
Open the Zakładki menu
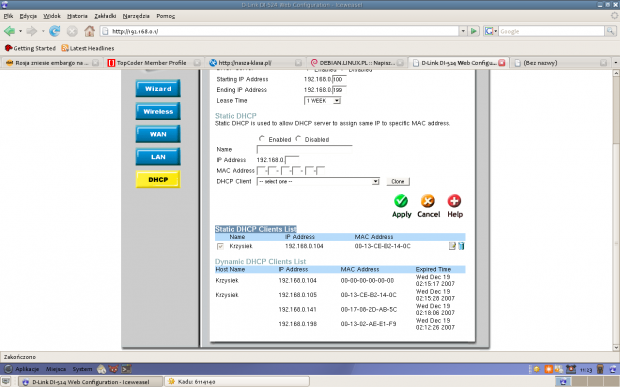coord(105,16)
